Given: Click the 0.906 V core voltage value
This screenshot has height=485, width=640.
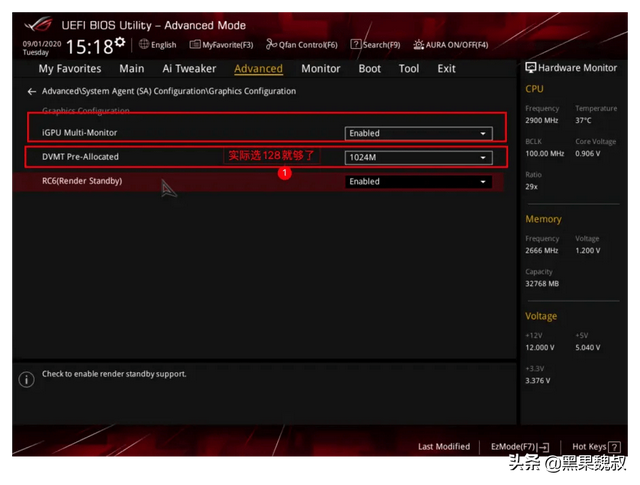Looking at the screenshot, I should click(x=587, y=154).
